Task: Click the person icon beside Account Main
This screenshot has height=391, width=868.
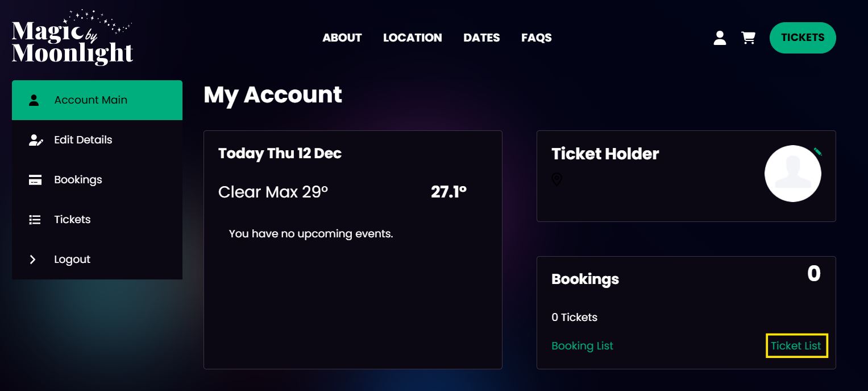Action: [34, 100]
